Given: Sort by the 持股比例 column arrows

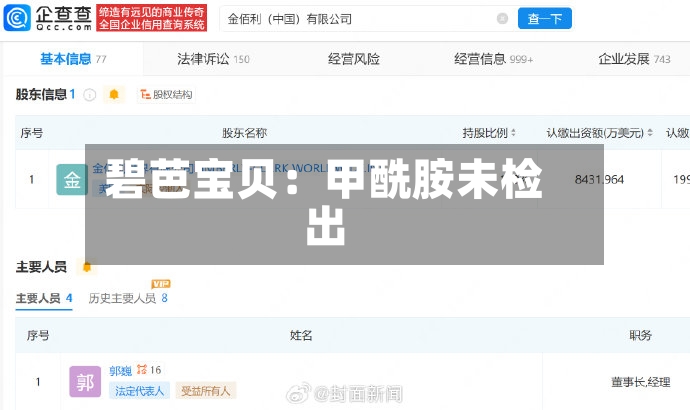Looking at the screenshot, I should [513, 132].
